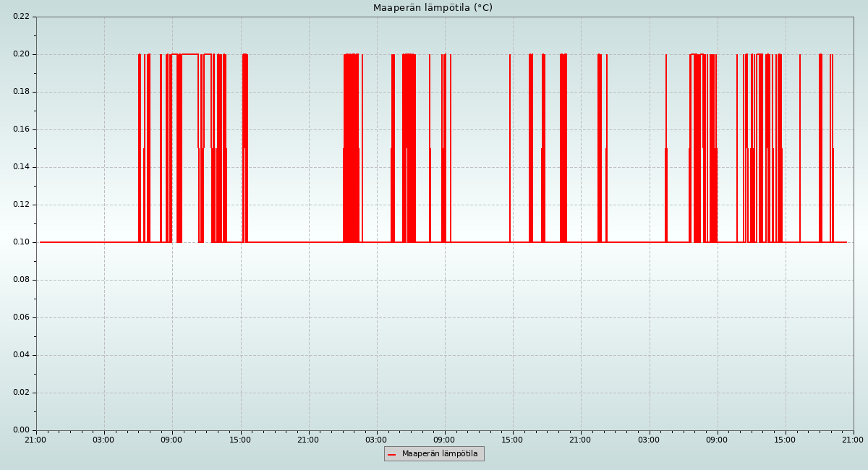Screen dimensions: 868x470
Task: Click the first 03:00 x-axis time label
Action: pyautogui.click(x=104, y=440)
